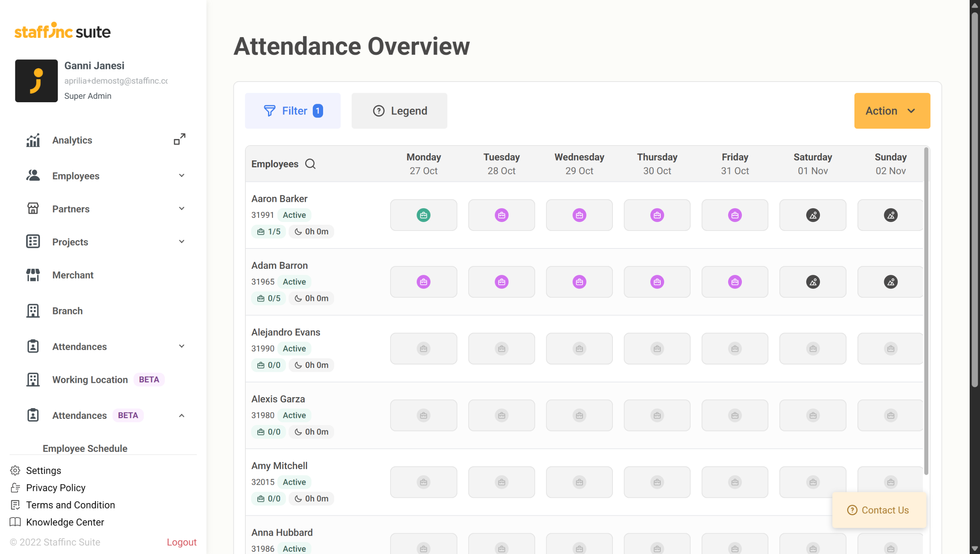Open the Branch menu item
The width and height of the screenshot is (980, 554).
click(x=67, y=311)
